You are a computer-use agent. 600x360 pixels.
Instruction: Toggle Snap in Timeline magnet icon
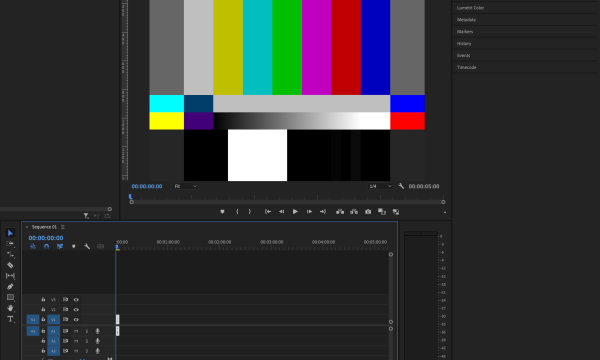pos(46,246)
